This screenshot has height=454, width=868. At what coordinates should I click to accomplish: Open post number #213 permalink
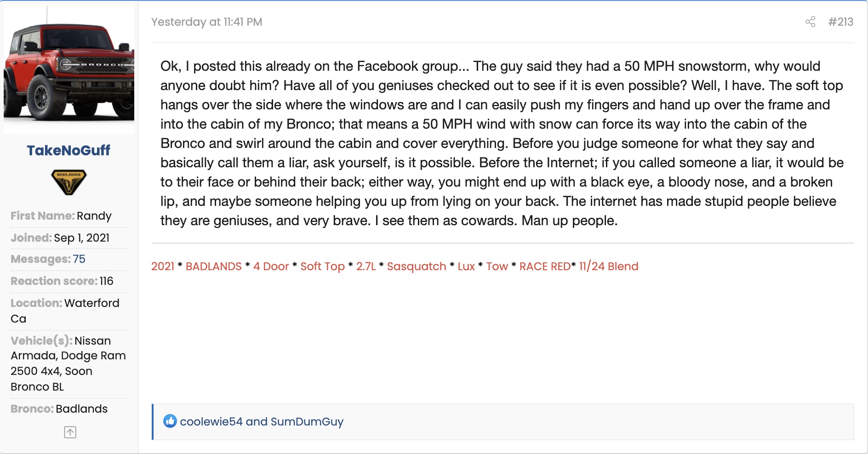(x=840, y=22)
